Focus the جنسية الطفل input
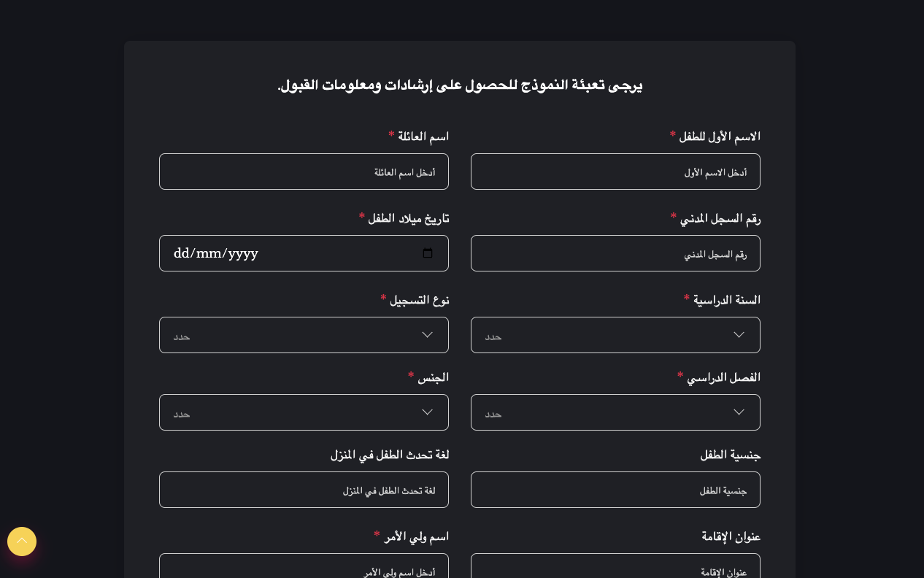Viewport: 924px width, 578px height. point(615,490)
